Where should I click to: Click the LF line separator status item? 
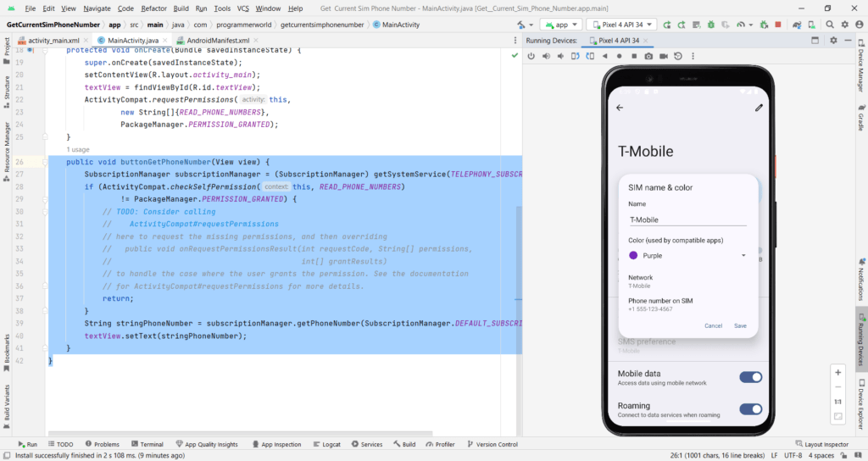pos(775,455)
